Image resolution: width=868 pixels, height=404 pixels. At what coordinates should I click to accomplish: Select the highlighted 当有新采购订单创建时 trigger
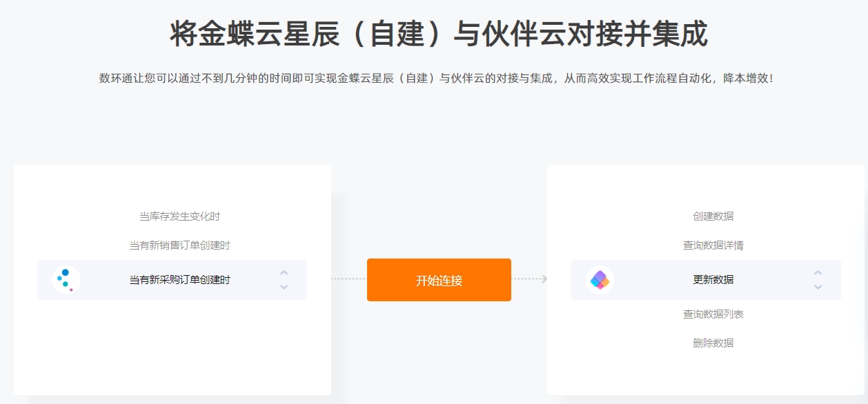(x=172, y=280)
